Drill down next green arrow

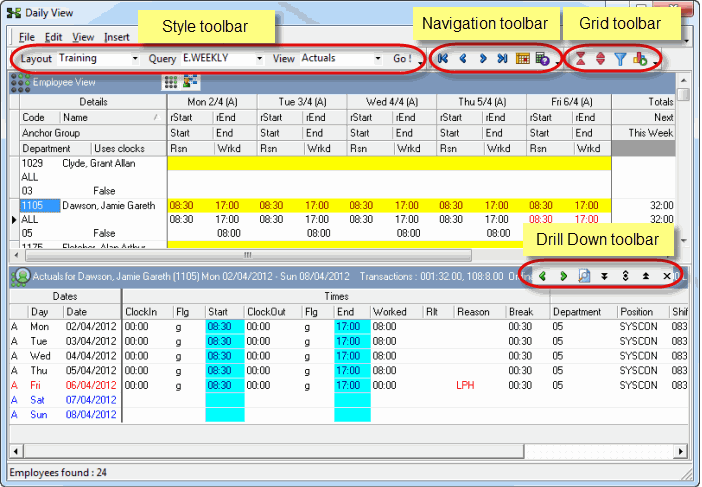563,276
